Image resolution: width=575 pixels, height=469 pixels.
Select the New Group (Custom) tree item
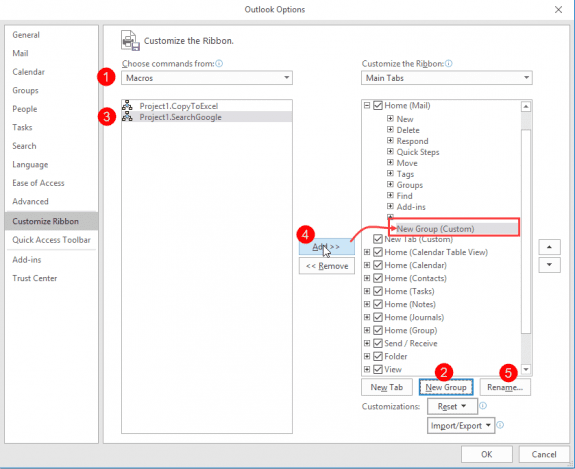tap(435, 229)
